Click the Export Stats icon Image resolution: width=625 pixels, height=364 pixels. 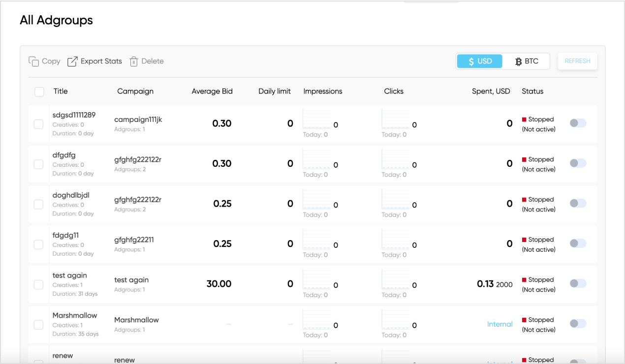[x=72, y=61]
